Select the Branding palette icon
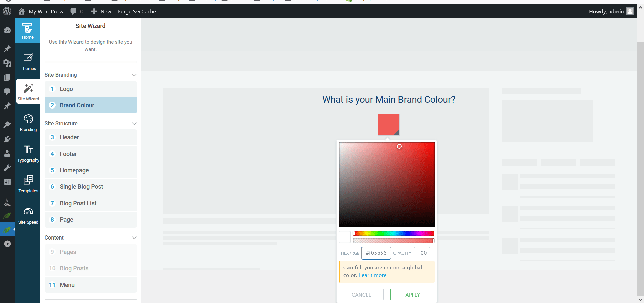 pos(28,123)
